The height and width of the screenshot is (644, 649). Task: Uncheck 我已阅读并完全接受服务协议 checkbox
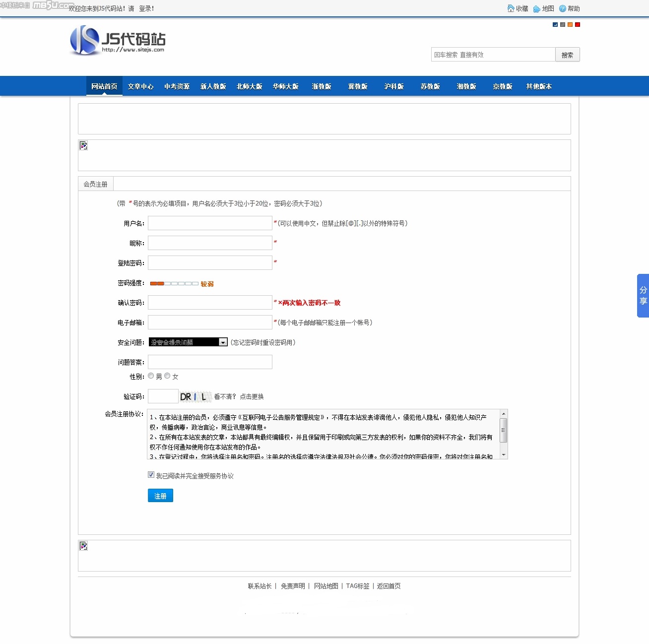(x=151, y=475)
